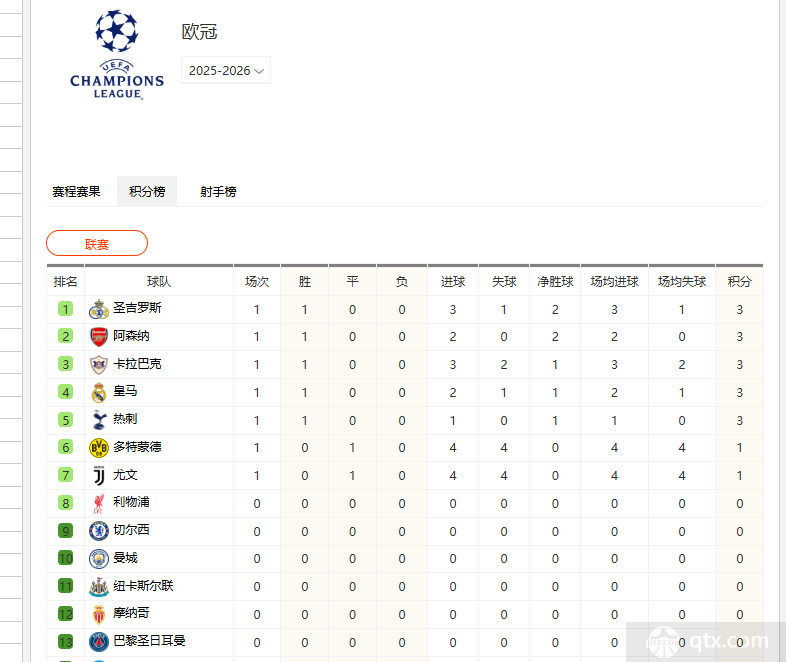Click the Liverpool (利物浦) club crest

point(99,504)
